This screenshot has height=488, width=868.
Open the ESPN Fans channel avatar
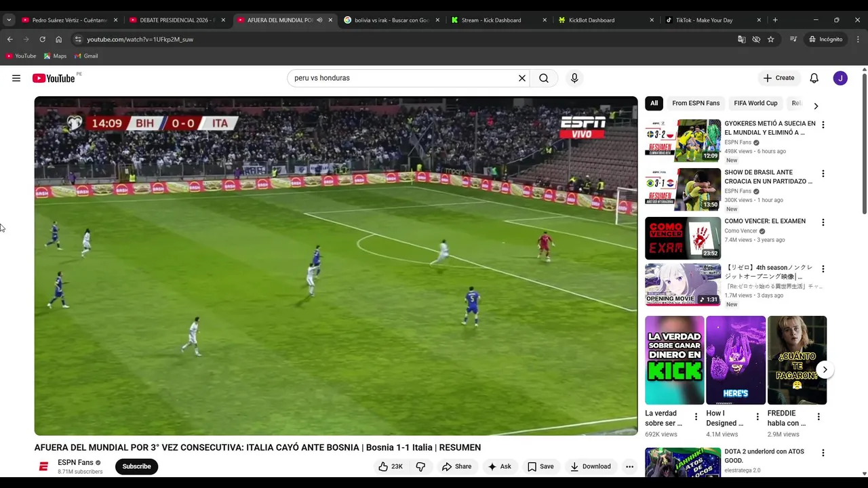43,466
